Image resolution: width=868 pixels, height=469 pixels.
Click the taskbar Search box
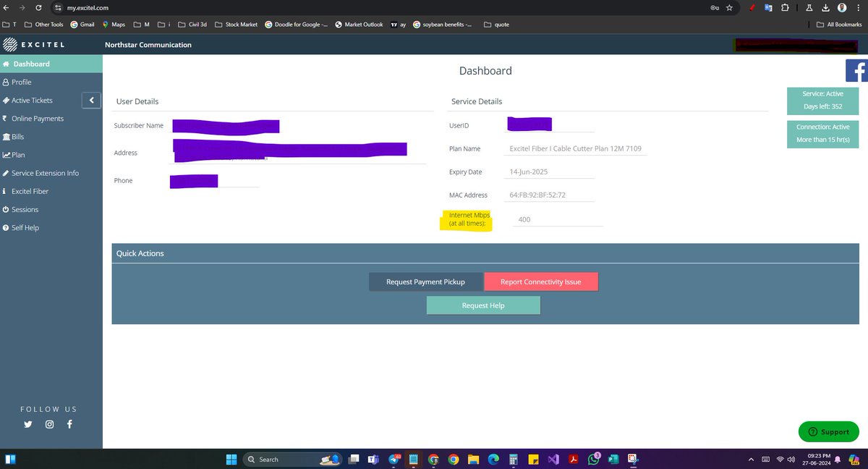pos(293,459)
